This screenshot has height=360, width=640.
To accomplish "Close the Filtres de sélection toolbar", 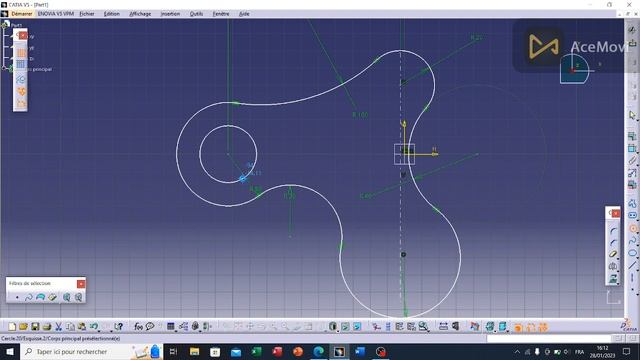I will (81, 283).
